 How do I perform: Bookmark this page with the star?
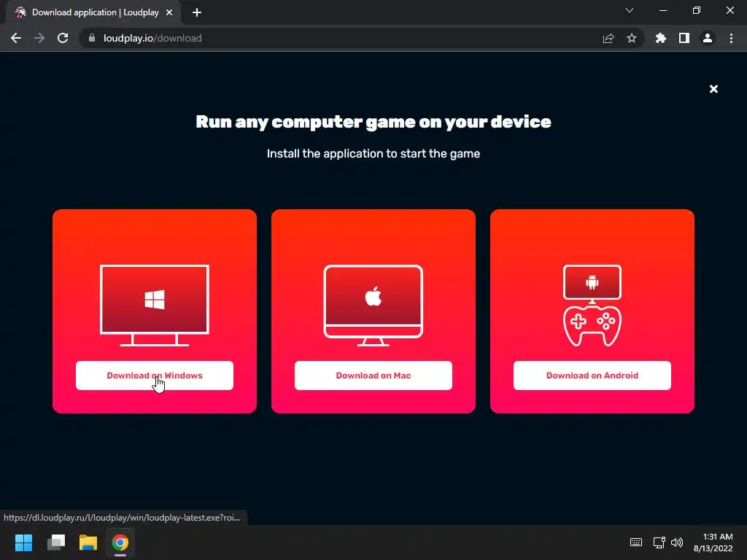click(632, 38)
